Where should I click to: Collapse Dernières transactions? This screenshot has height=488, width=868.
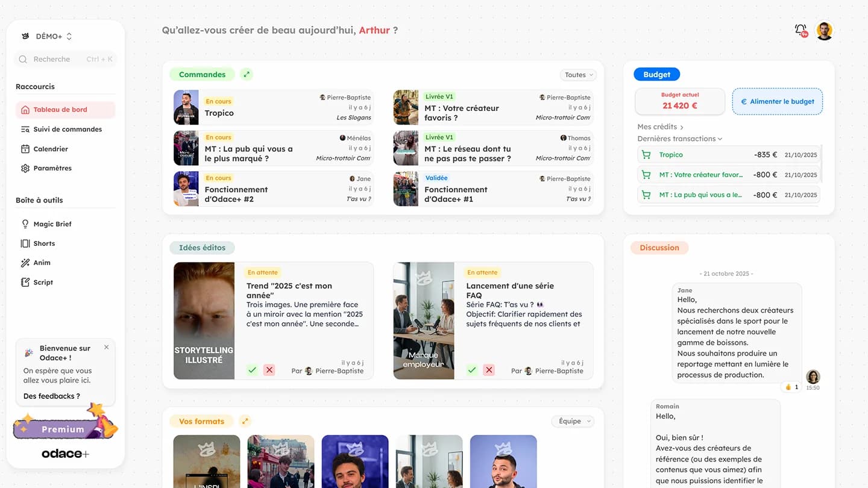[x=680, y=139]
